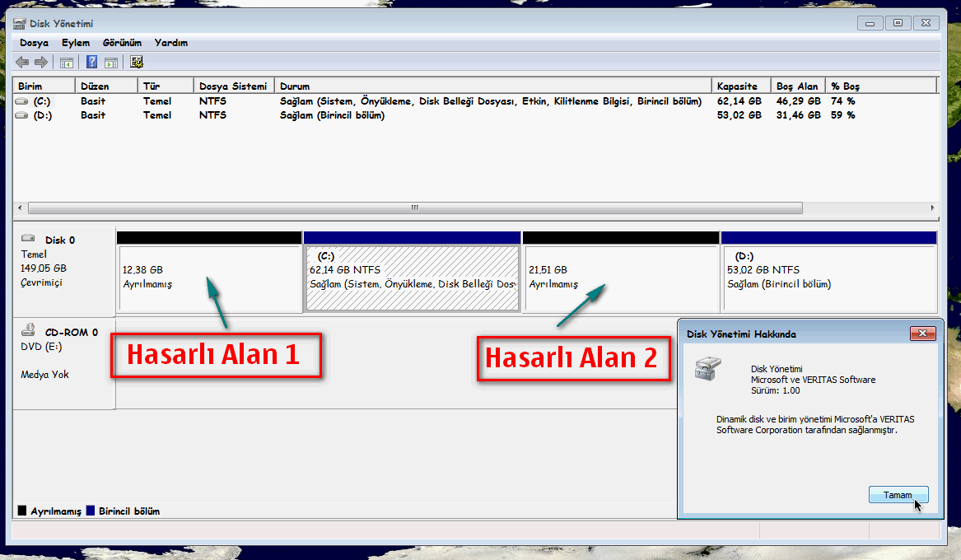Click the CD-ROM 0 drive icon

pos(28,330)
